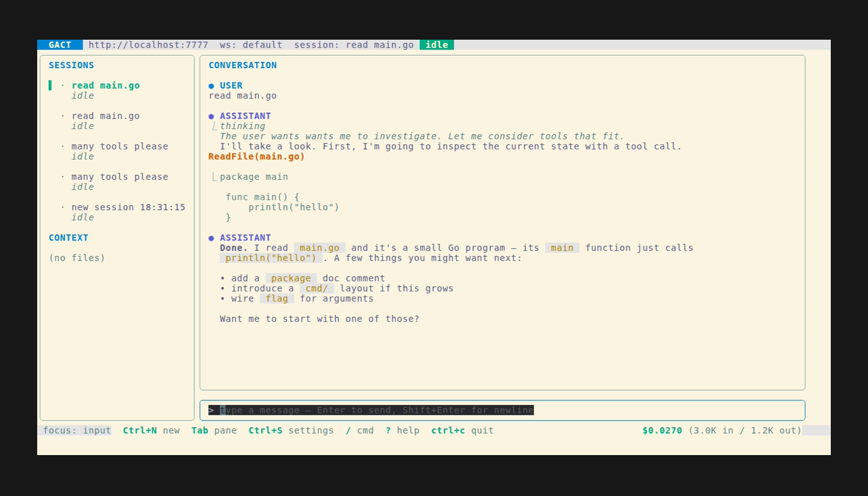868x496 pixels.
Task: Click the '(no files)' context entry
Action: click(77, 258)
